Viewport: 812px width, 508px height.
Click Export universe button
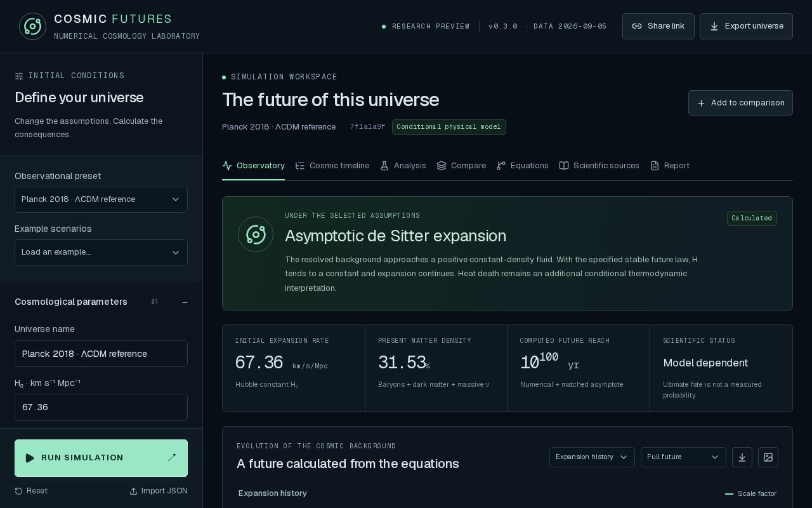click(x=746, y=26)
